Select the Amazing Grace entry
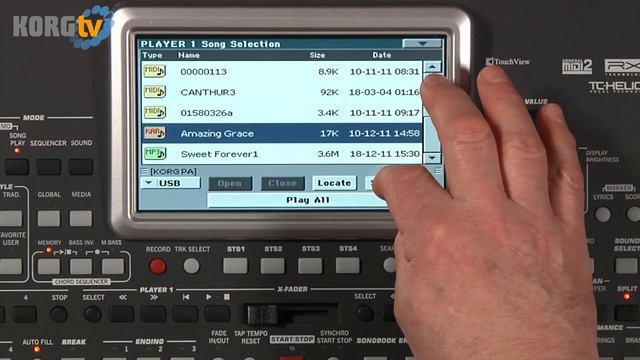 click(282, 133)
